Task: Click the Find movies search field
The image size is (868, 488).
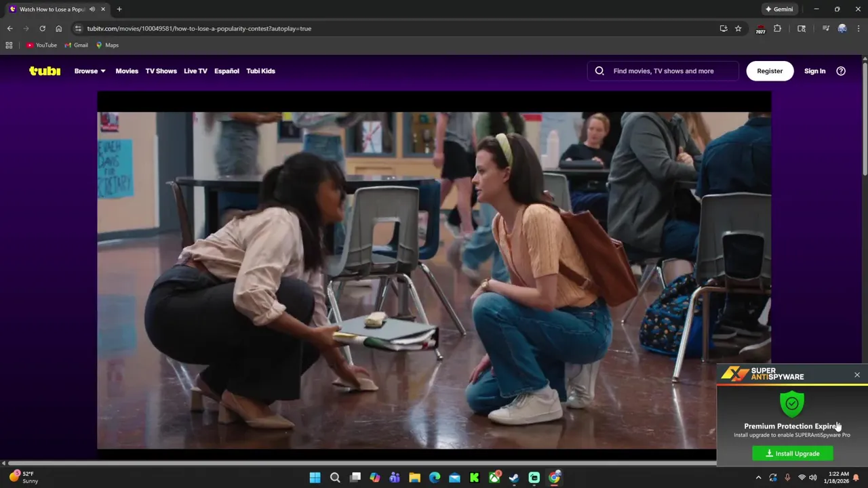Action: tap(663, 70)
